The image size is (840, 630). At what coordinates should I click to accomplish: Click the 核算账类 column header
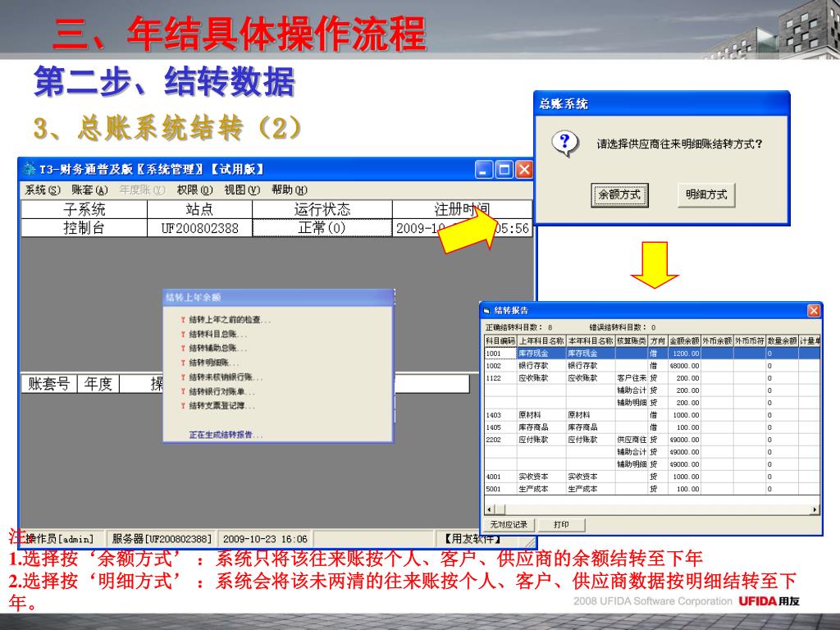click(x=632, y=340)
